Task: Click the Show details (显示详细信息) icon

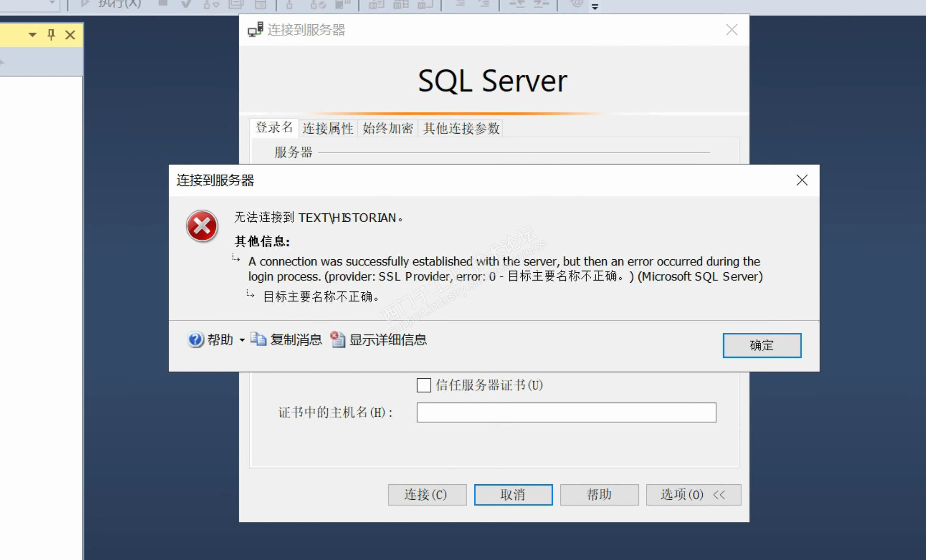Action: [338, 340]
